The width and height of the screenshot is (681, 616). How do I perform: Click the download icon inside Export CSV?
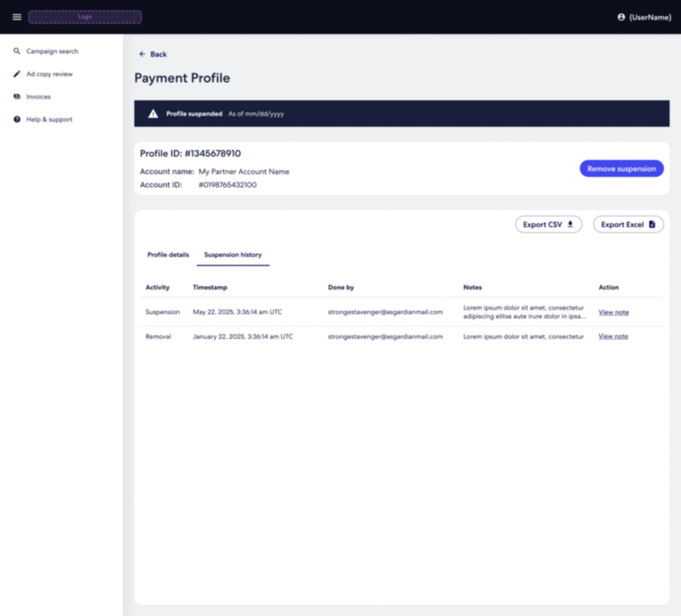pyautogui.click(x=570, y=224)
